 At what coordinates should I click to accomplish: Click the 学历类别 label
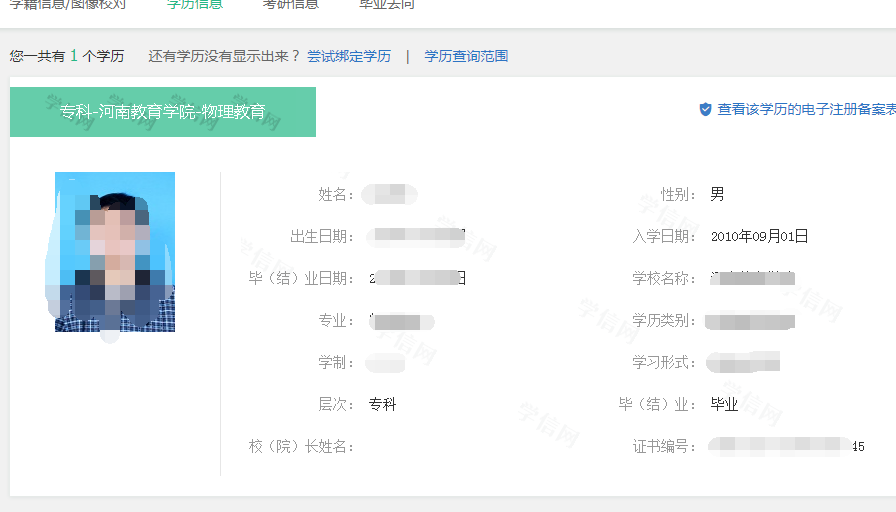coord(663,321)
